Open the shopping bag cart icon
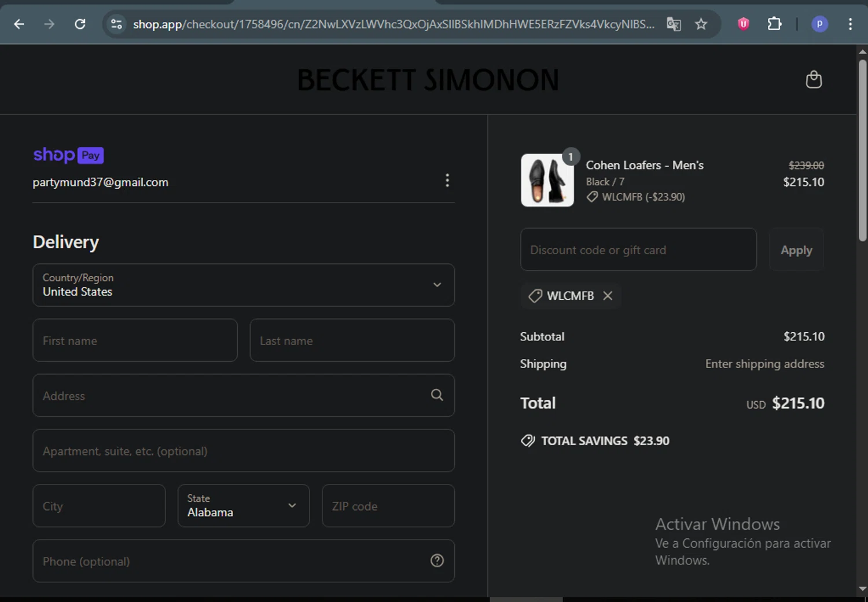This screenshot has width=868, height=602. (x=814, y=79)
